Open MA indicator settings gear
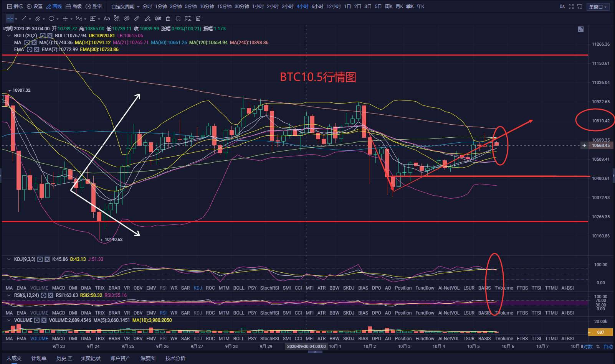The width and height of the screenshot is (615, 364). tap(27, 43)
